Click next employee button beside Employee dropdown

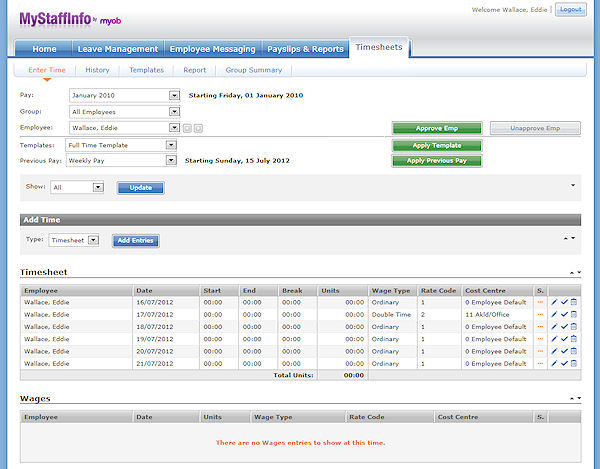coord(198,128)
